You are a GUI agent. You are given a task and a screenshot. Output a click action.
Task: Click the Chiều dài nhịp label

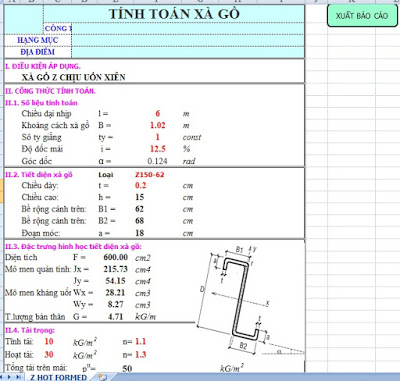tap(46, 114)
